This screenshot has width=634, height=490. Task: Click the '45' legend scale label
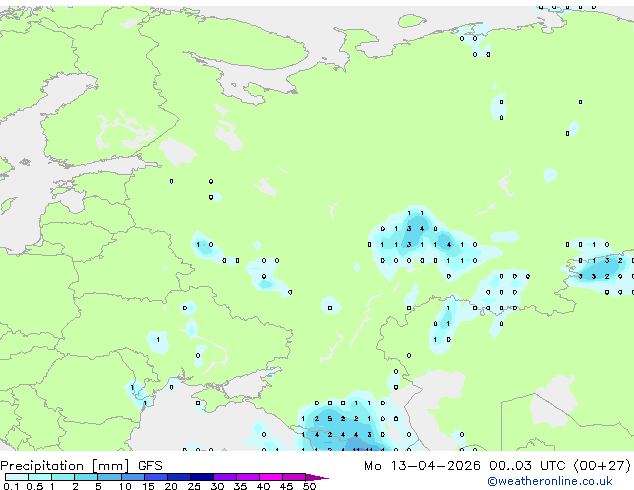coord(286,486)
